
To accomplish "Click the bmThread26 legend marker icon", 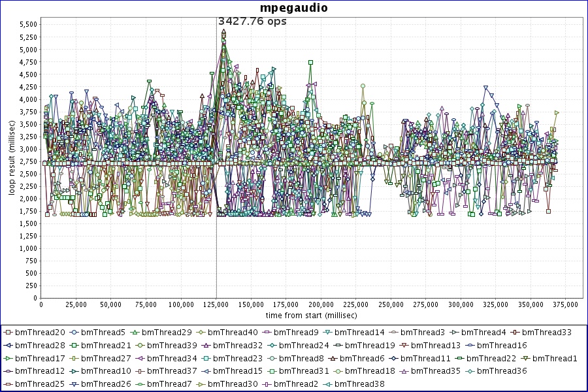I will point(76,384).
